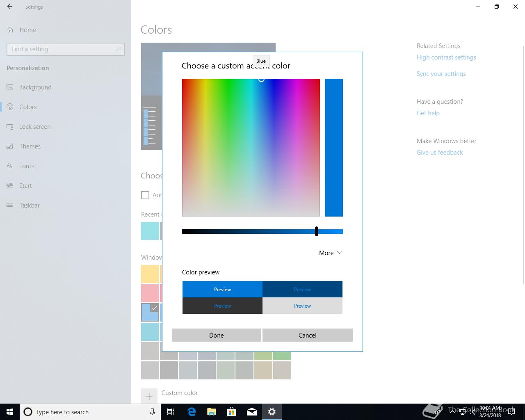Open the Mail app from the taskbar
The image size is (525, 420).
click(252, 412)
